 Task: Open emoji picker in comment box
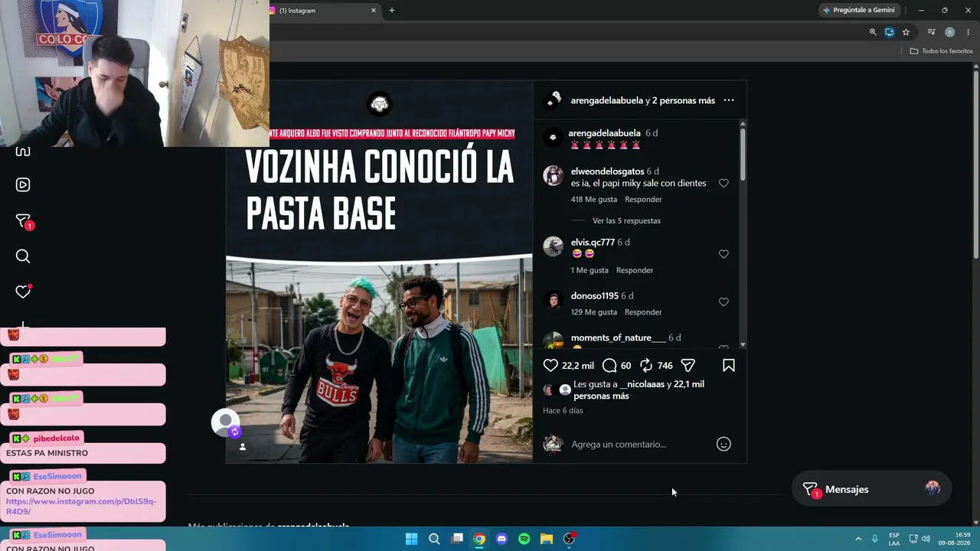(x=724, y=444)
